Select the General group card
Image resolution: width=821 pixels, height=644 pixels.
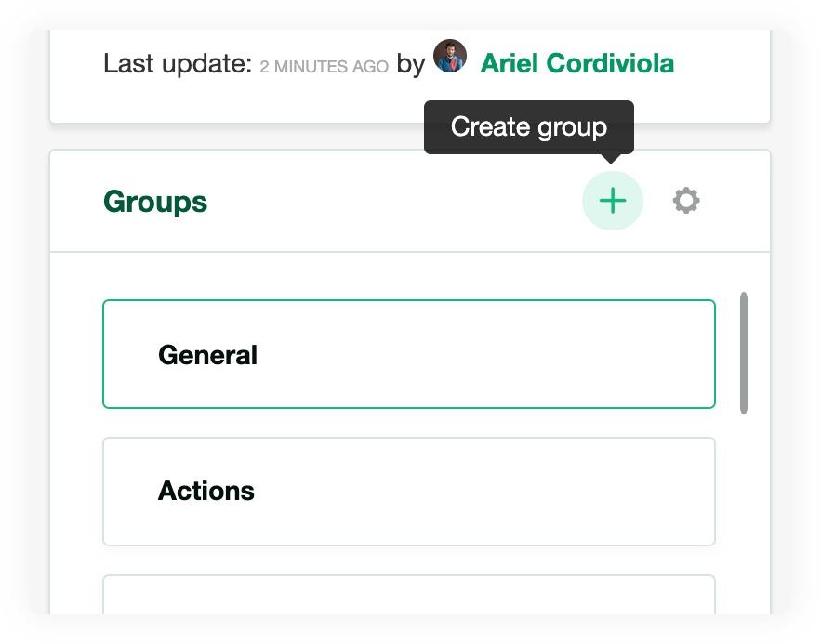tap(409, 354)
